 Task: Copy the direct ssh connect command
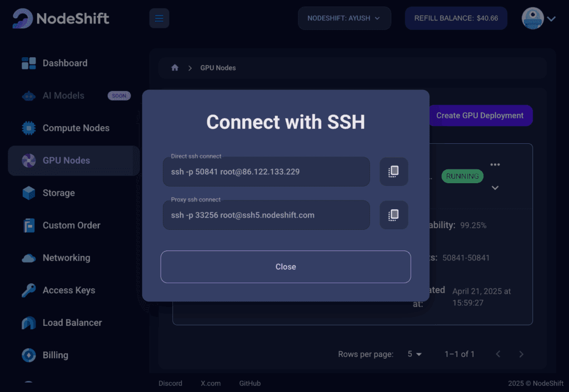[394, 172]
